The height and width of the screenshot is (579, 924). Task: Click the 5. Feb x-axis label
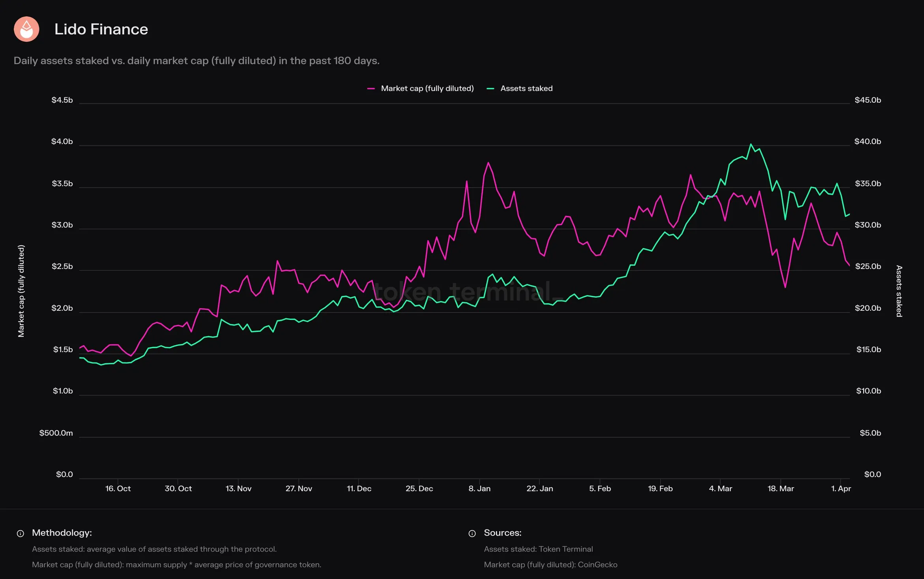point(600,489)
